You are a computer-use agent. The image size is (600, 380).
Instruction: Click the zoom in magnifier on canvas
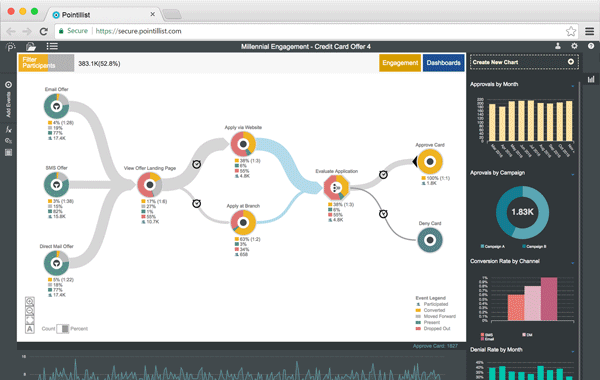click(29, 301)
